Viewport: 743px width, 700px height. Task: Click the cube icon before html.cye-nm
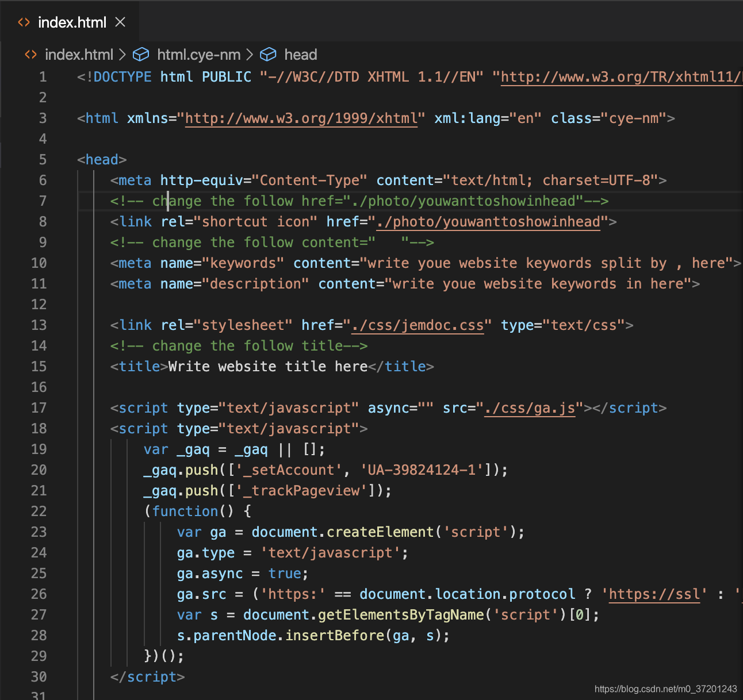click(x=141, y=55)
